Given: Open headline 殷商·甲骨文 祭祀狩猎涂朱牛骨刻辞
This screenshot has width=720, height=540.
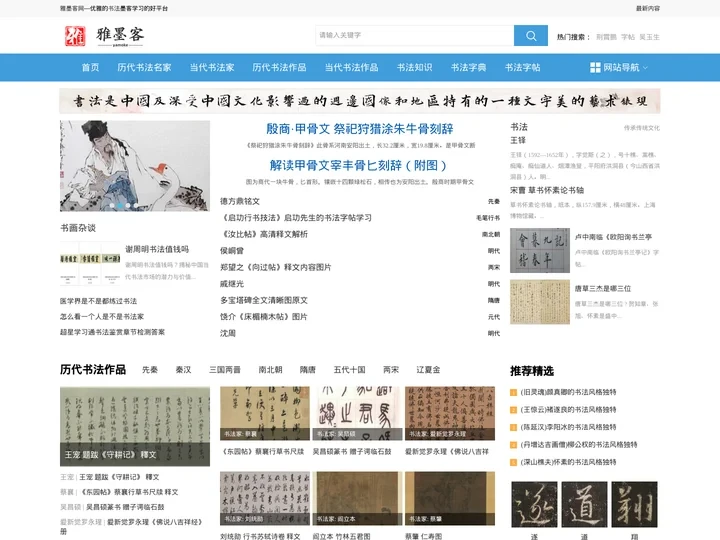Looking at the screenshot, I should (x=360, y=129).
